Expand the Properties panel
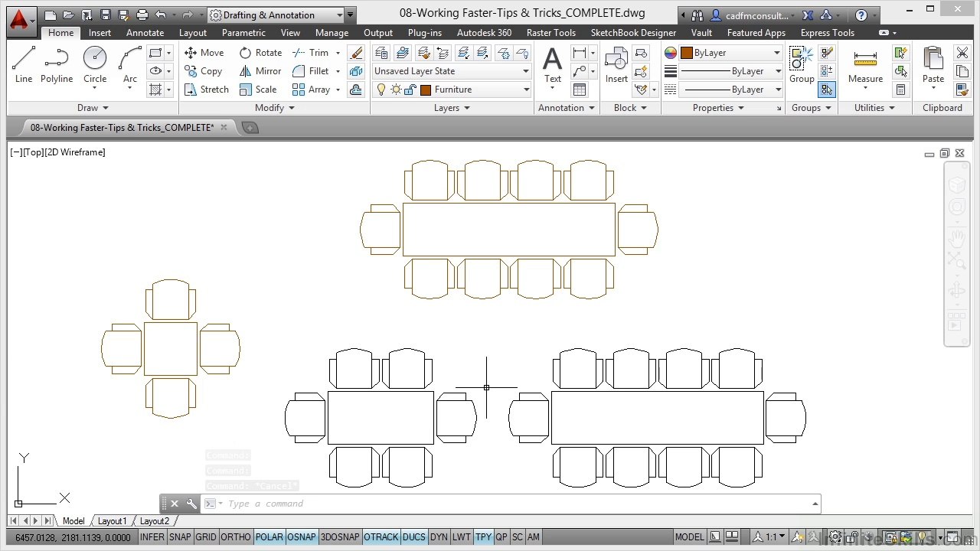The width and height of the screenshot is (980, 551). point(719,108)
